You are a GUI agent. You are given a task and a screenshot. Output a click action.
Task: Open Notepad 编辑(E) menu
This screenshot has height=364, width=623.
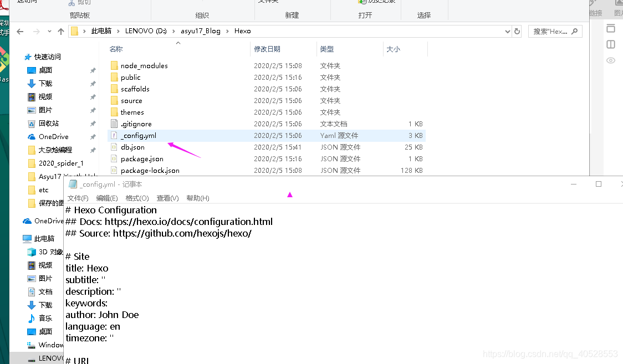107,198
